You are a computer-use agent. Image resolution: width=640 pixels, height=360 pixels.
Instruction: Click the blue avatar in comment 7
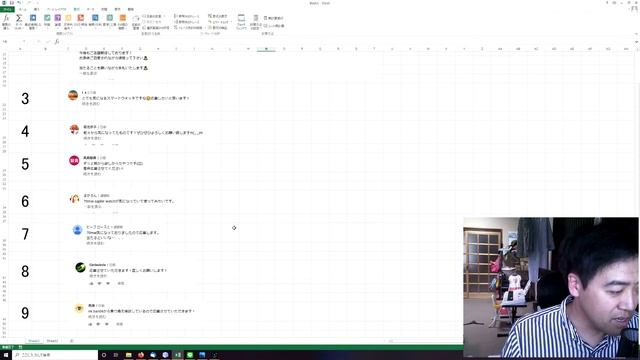[x=77, y=230]
